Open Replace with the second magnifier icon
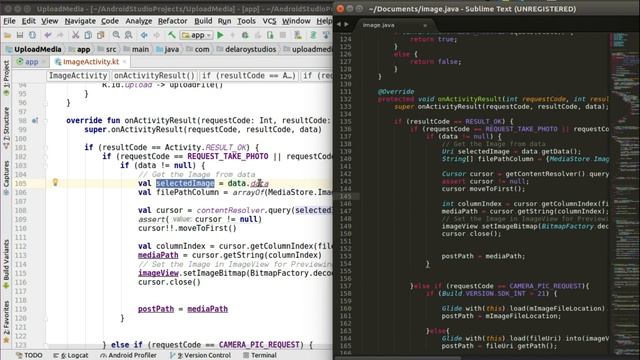This screenshot has height=360, width=640. [x=129, y=36]
